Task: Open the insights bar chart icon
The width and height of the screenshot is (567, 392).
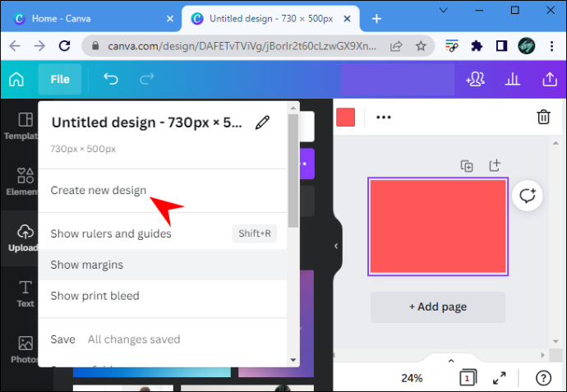Action: (x=513, y=79)
